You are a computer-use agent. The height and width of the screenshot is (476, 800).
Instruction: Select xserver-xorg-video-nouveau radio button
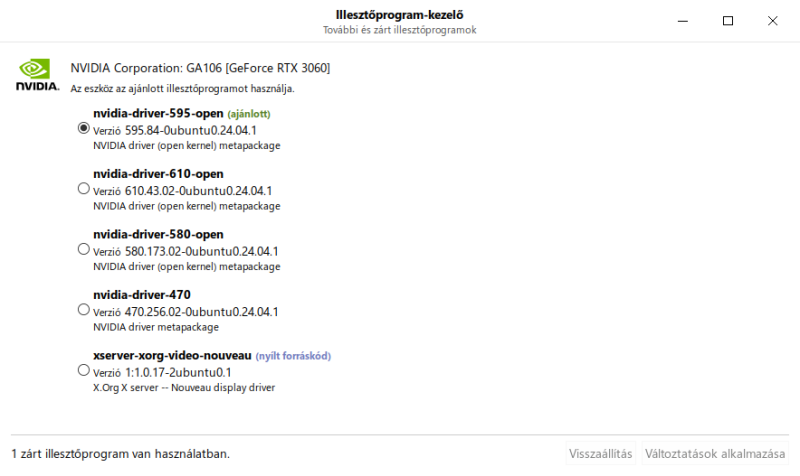84,370
